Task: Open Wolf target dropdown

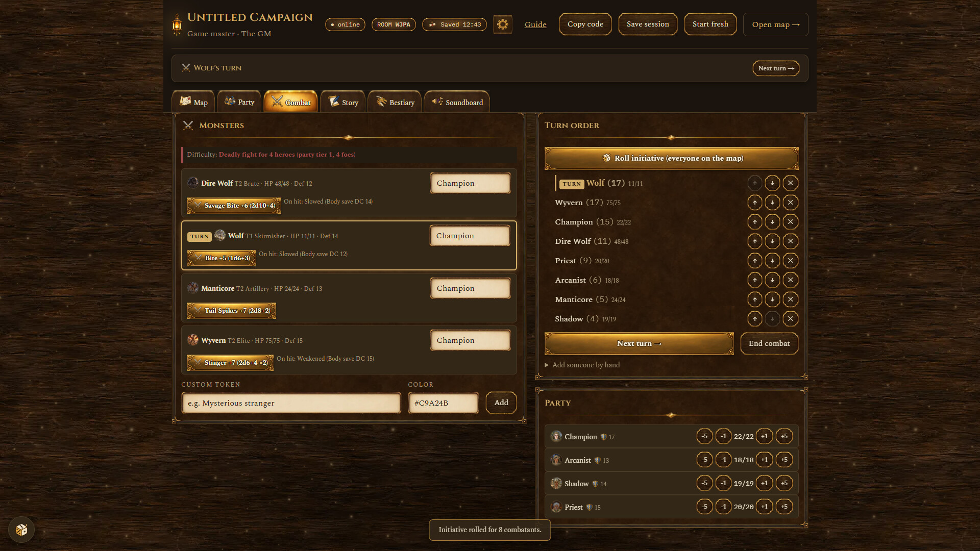Action: (x=470, y=236)
